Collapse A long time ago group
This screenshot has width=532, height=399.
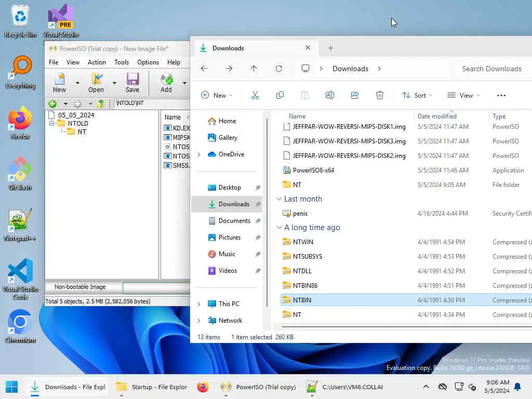(279, 228)
